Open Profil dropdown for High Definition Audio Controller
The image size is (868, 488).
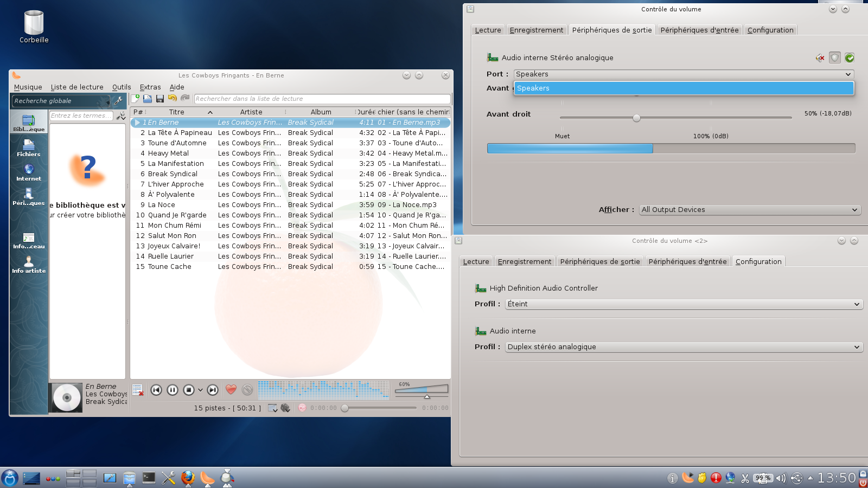click(x=684, y=304)
